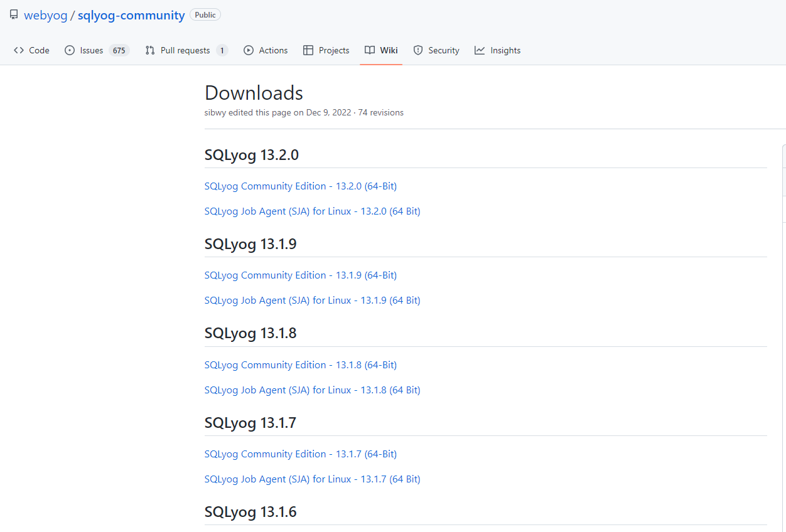
Task: Click the Downloads page title
Action: [x=254, y=93]
